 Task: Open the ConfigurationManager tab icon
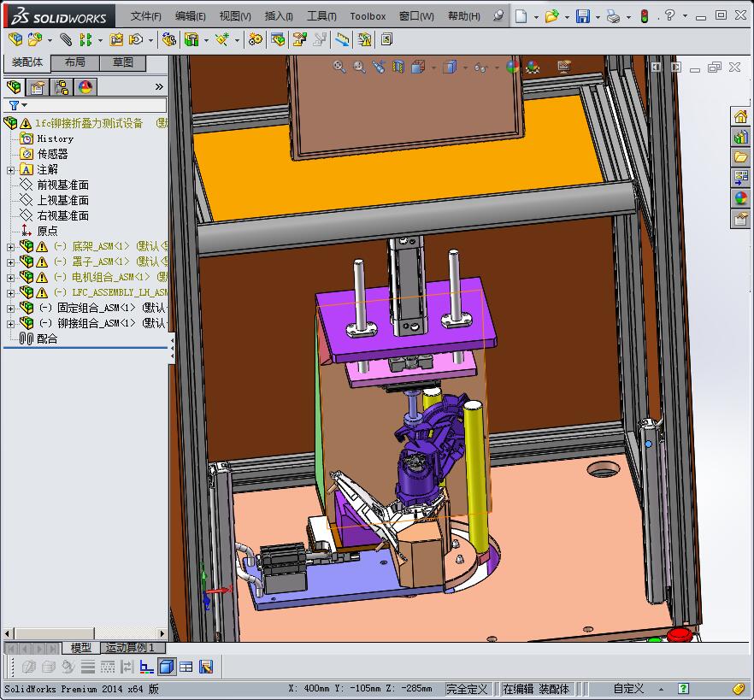[x=62, y=87]
